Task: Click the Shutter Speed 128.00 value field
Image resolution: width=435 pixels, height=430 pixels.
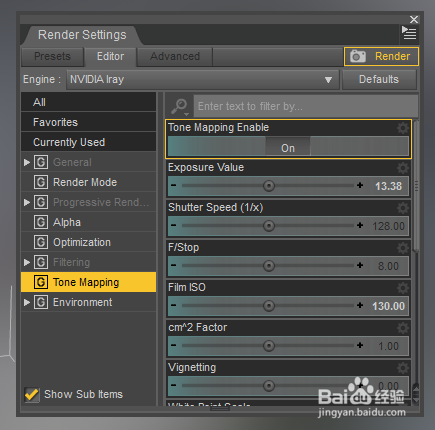Action: pyautogui.click(x=389, y=226)
